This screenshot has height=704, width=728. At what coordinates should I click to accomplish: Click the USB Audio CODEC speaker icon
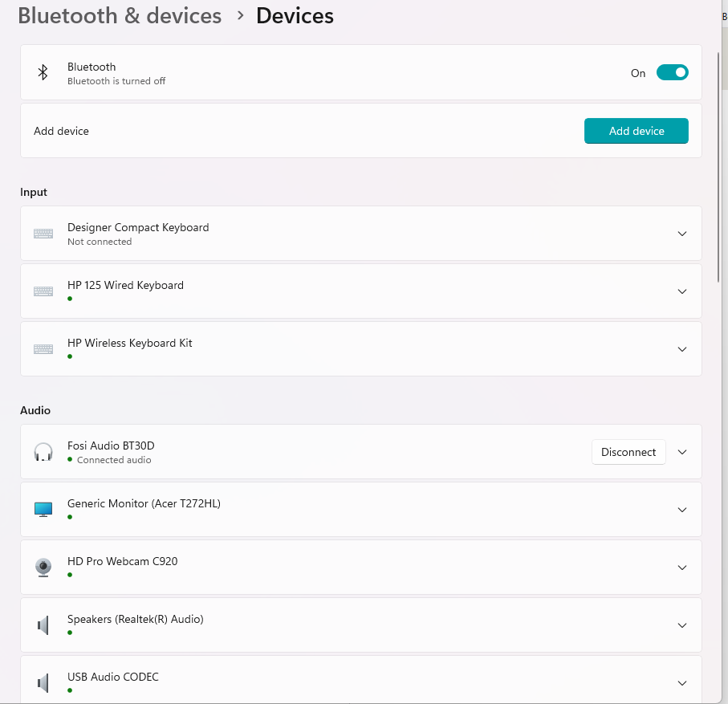pos(43,683)
